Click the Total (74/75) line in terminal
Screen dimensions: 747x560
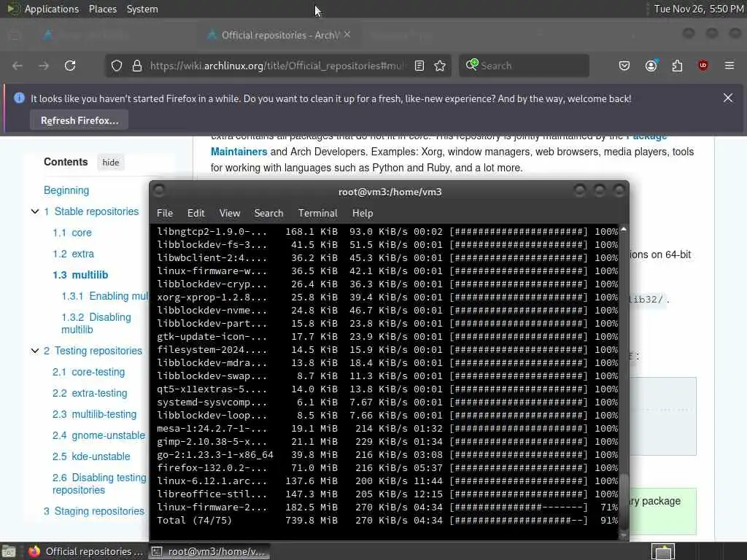pyautogui.click(x=387, y=520)
